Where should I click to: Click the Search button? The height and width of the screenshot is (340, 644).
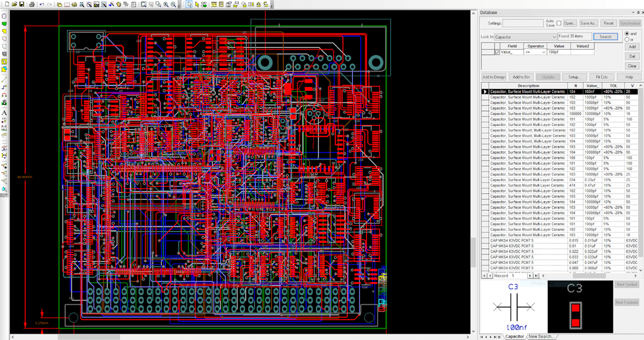point(605,36)
